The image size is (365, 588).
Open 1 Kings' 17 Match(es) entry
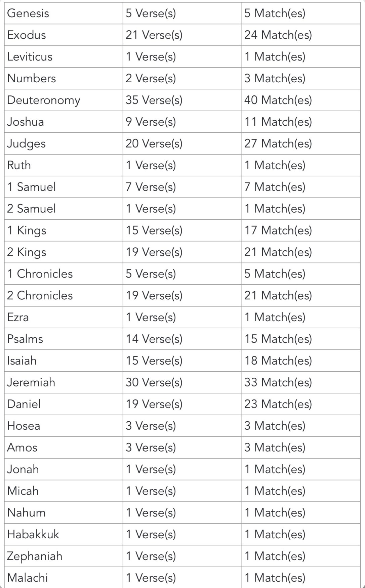[x=278, y=230]
